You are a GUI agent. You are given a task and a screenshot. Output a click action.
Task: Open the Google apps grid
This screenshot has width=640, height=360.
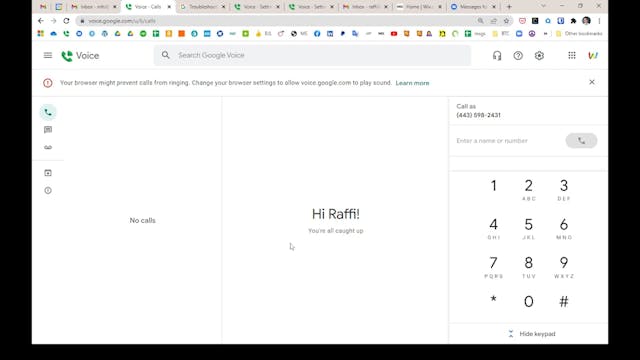(x=572, y=56)
